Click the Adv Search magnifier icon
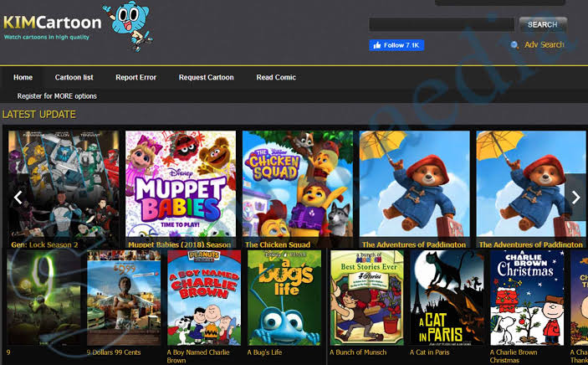 coord(514,45)
